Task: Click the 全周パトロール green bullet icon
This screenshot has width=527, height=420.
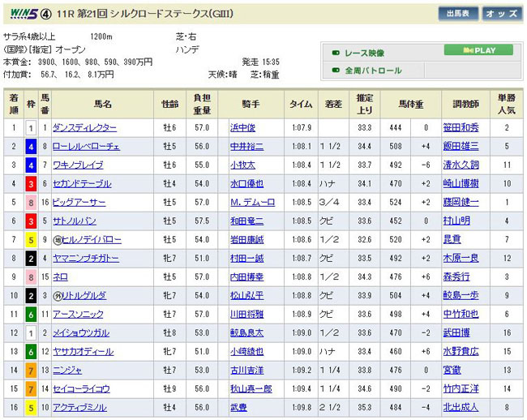Action: tap(336, 71)
